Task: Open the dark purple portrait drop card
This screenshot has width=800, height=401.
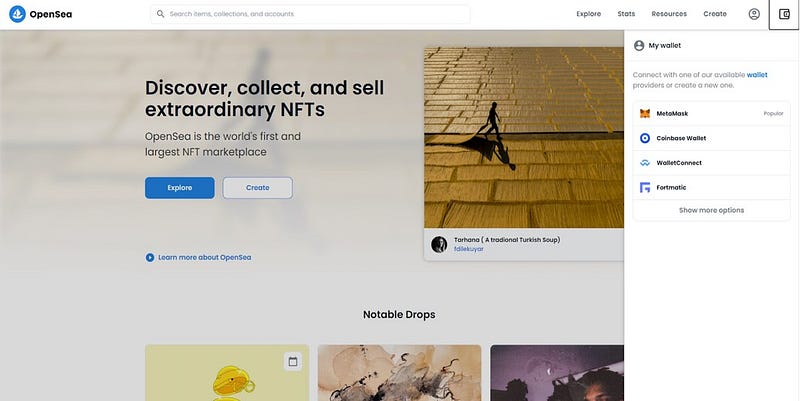Action: 557,373
